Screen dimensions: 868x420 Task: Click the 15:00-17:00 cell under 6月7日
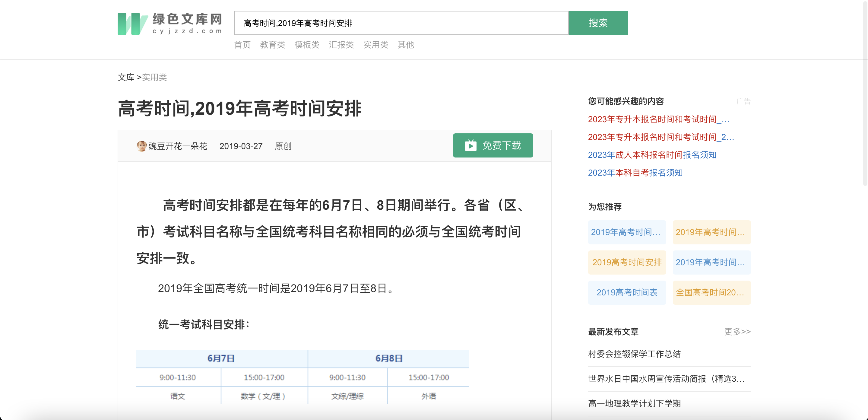click(x=264, y=377)
